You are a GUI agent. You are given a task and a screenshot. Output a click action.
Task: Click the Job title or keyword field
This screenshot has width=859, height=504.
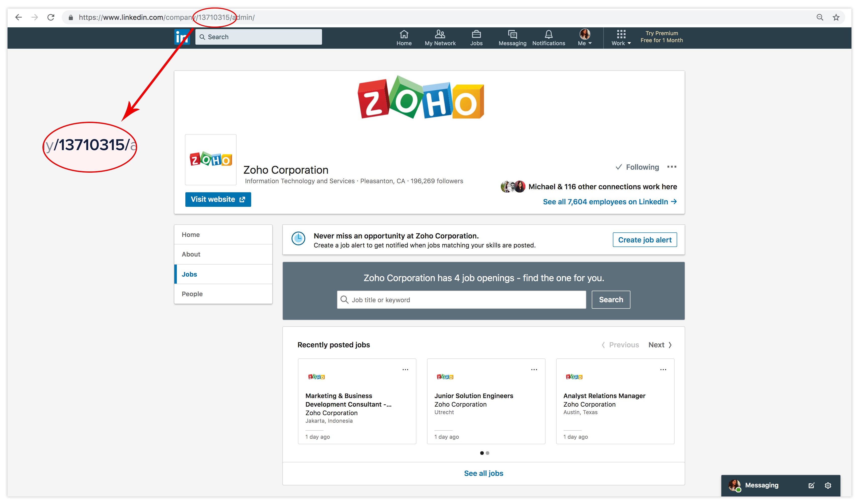461,300
